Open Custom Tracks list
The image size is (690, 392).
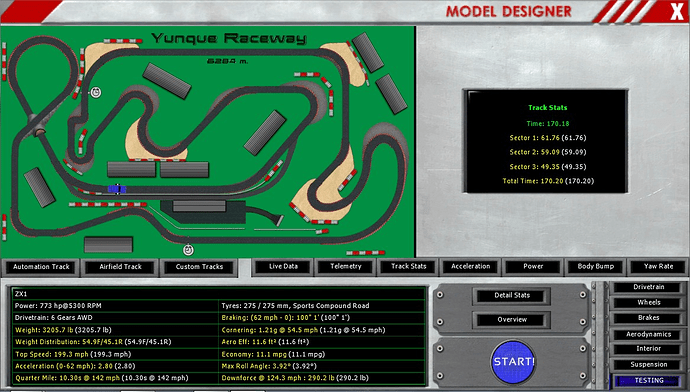(x=199, y=267)
